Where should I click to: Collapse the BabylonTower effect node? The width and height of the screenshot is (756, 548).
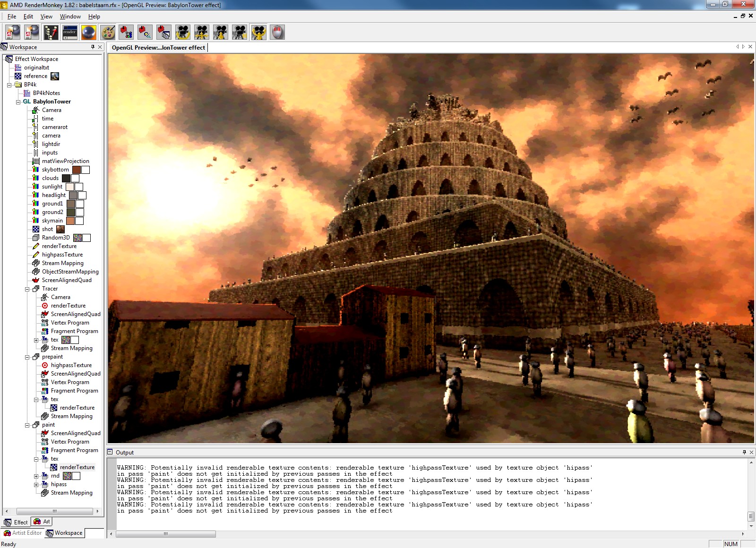(x=18, y=102)
